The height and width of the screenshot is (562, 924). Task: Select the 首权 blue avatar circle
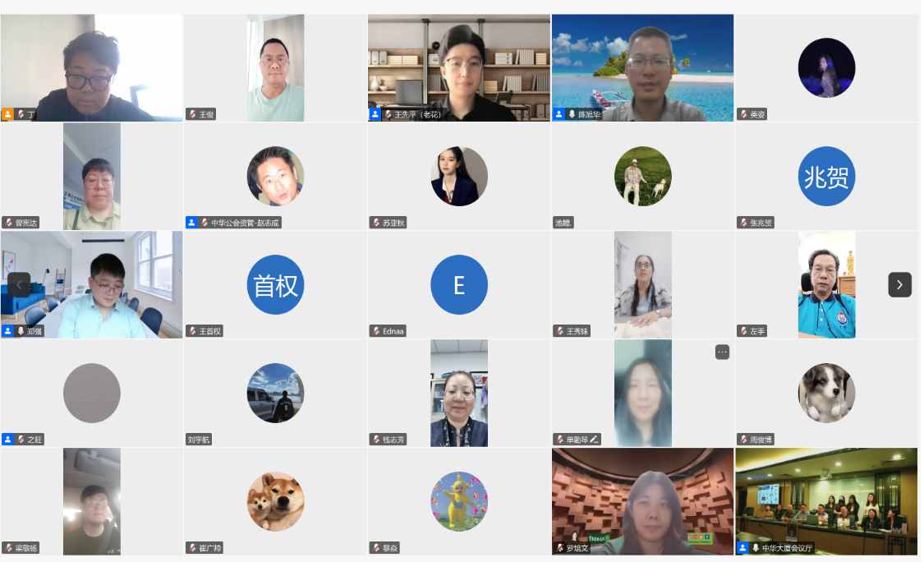275,285
